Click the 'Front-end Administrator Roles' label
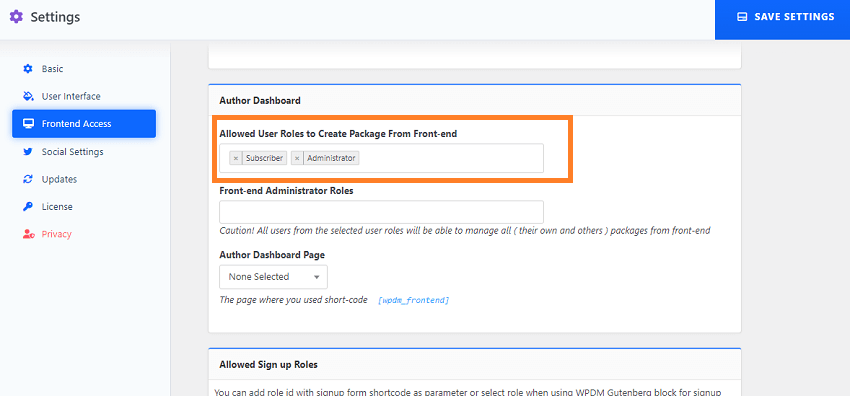The image size is (850, 396). (x=286, y=191)
